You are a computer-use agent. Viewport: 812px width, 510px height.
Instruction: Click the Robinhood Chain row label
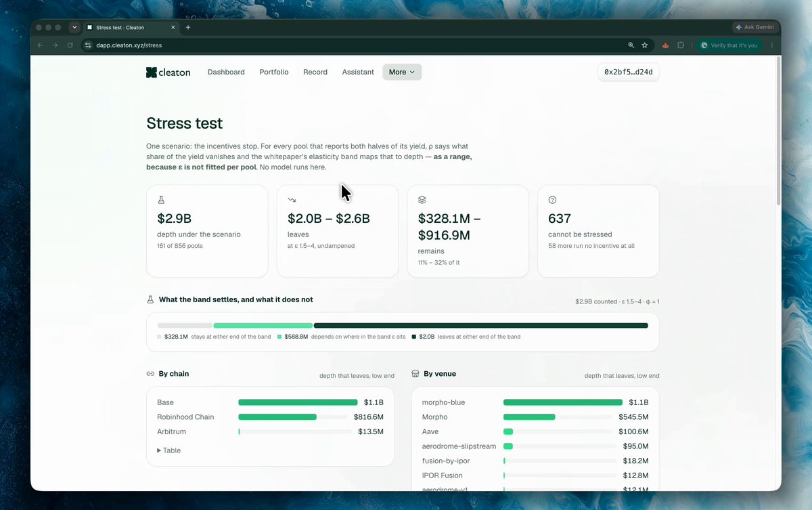click(185, 417)
